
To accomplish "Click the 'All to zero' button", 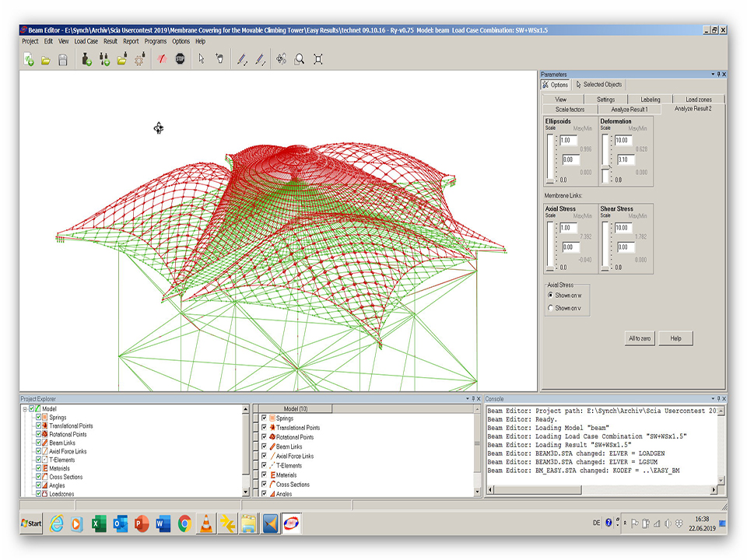I will pyautogui.click(x=640, y=338).
